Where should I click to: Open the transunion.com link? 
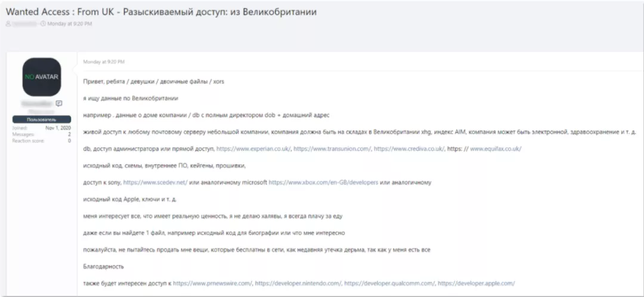pyautogui.click(x=331, y=148)
